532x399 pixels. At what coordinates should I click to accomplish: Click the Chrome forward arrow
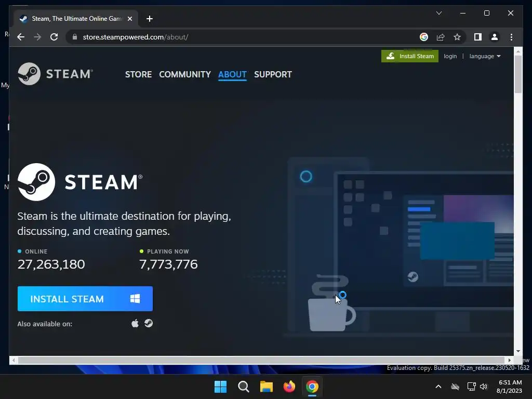37,37
